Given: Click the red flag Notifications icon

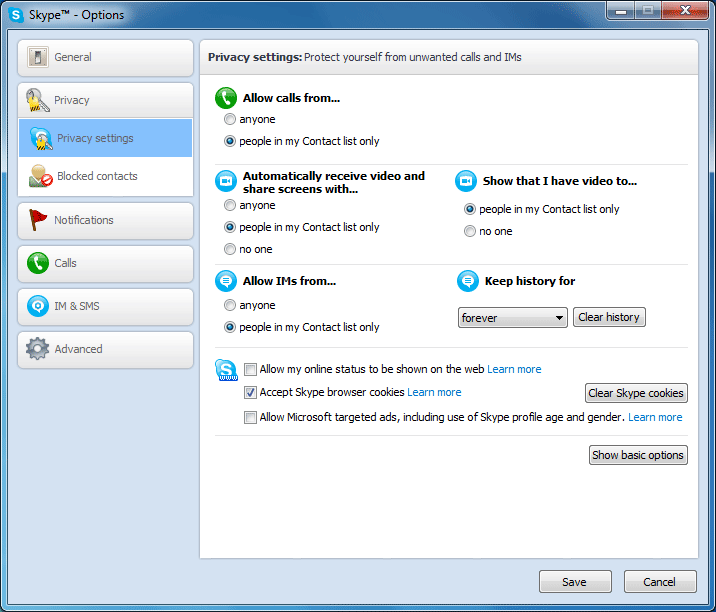Looking at the screenshot, I should pyautogui.click(x=38, y=220).
